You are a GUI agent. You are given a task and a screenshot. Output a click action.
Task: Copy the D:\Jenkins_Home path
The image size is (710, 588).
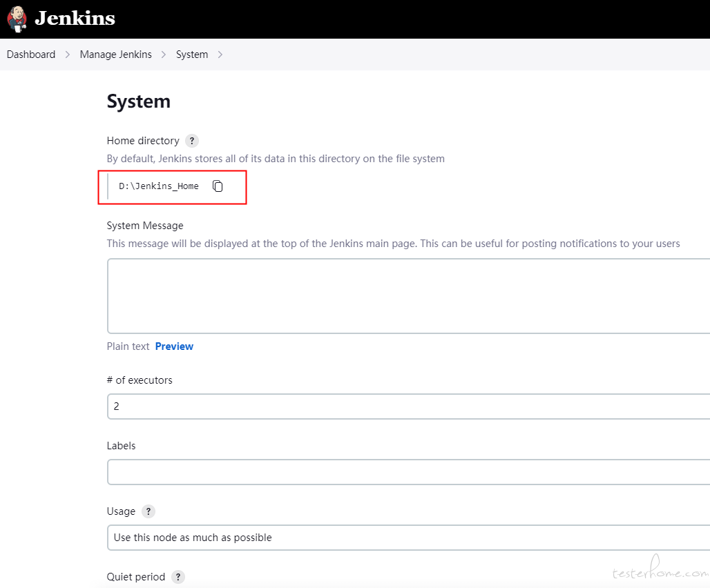tap(218, 186)
